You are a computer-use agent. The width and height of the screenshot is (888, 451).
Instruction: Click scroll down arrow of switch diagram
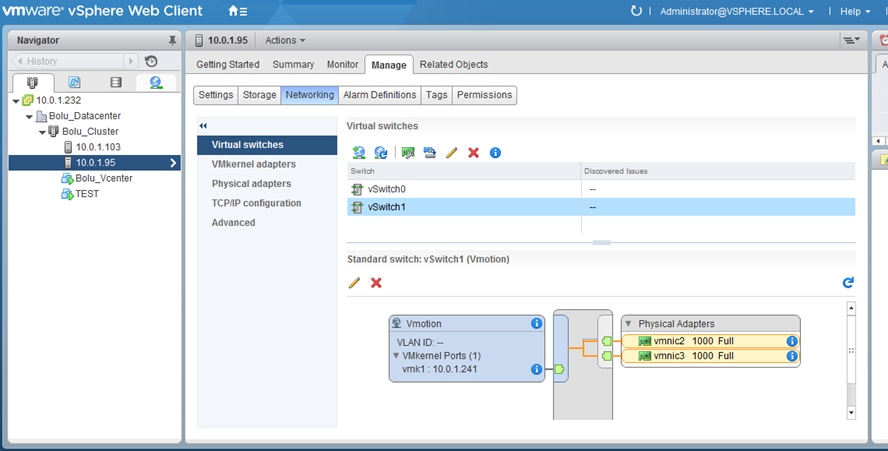click(851, 412)
